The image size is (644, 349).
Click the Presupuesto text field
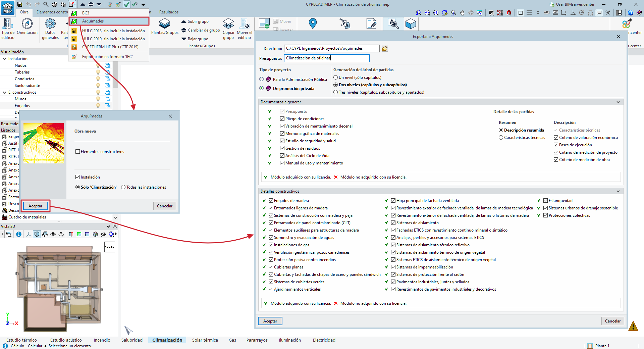click(326, 58)
